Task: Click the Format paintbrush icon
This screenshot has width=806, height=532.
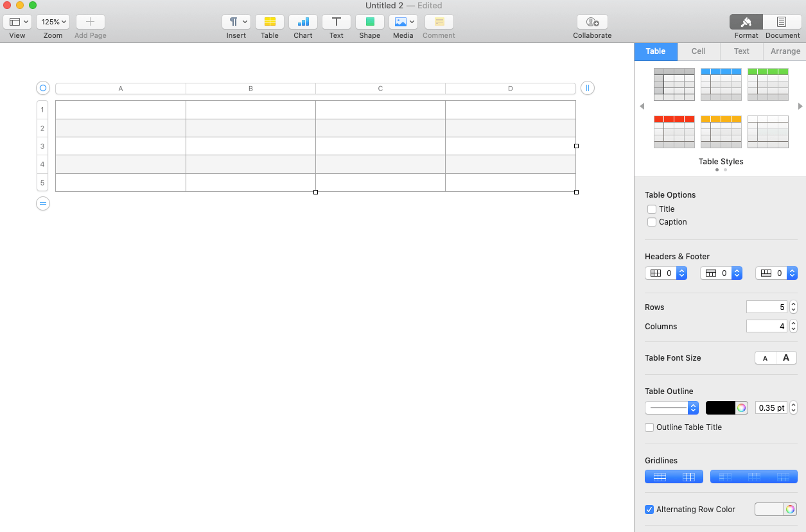Action: (x=746, y=22)
